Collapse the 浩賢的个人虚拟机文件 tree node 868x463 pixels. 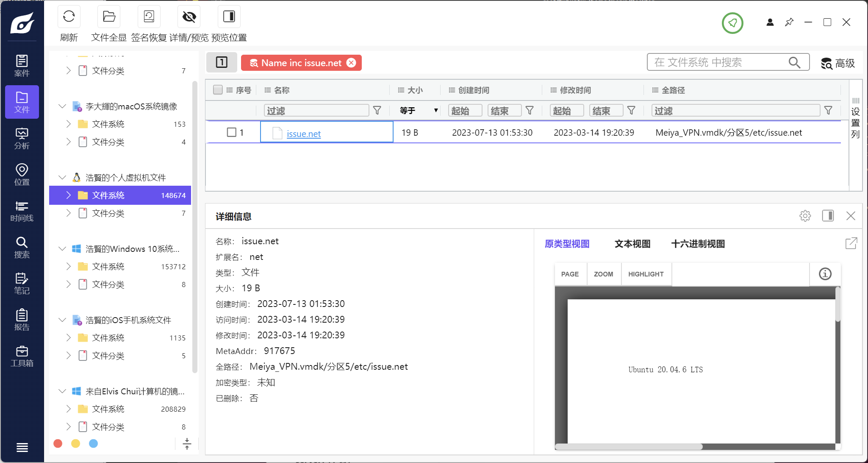[62, 177]
